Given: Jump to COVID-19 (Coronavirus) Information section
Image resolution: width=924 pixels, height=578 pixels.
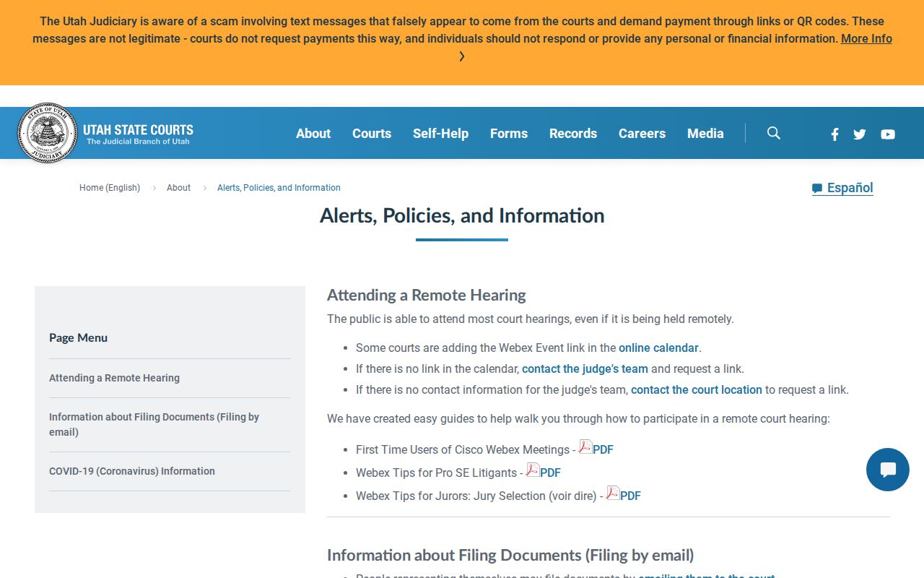Looking at the screenshot, I should point(132,471).
